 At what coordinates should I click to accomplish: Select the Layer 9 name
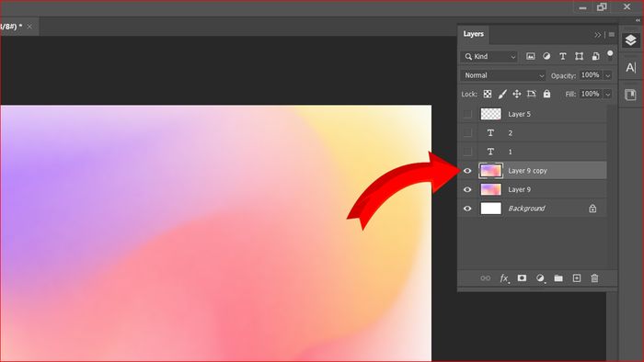click(x=519, y=189)
